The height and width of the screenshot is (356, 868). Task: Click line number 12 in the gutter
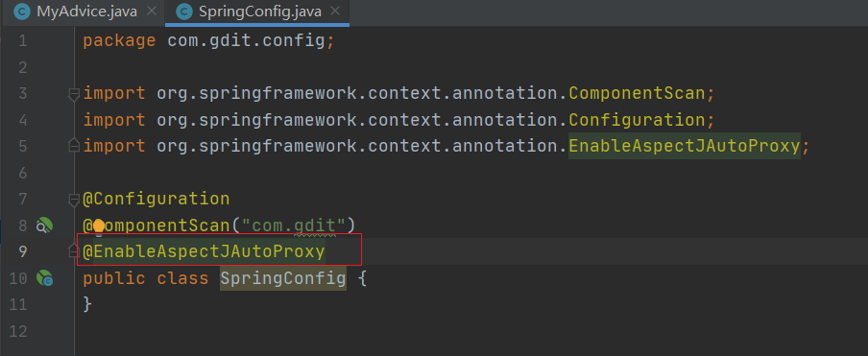(x=18, y=332)
